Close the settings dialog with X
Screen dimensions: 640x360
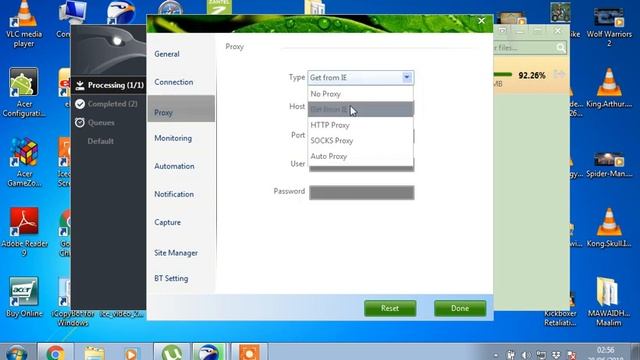pyautogui.click(x=482, y=21)
